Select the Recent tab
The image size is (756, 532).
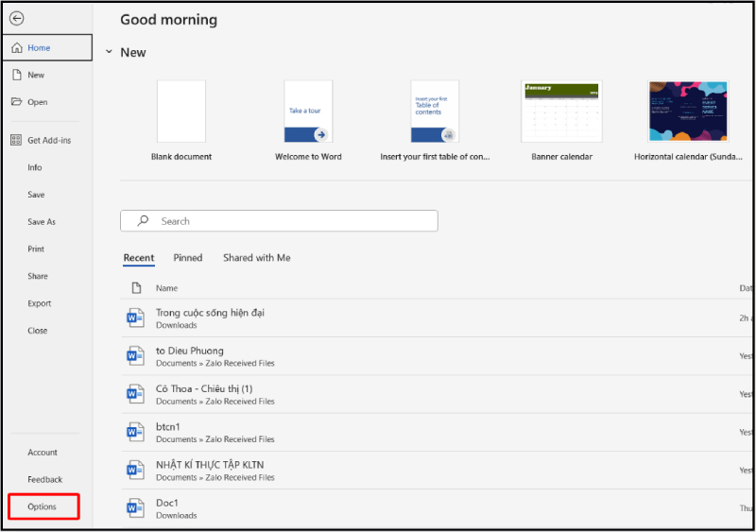[139, 258]
